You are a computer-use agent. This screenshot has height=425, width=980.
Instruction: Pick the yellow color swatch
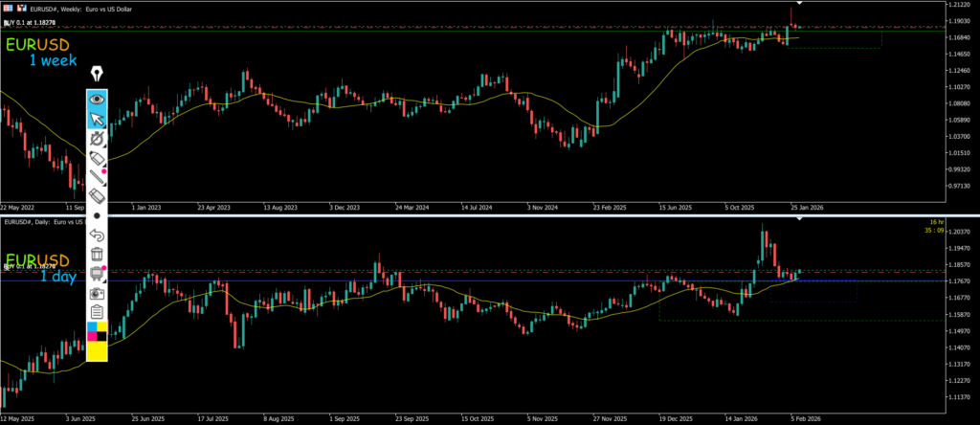pyautogui.click(x=97, y=351)
